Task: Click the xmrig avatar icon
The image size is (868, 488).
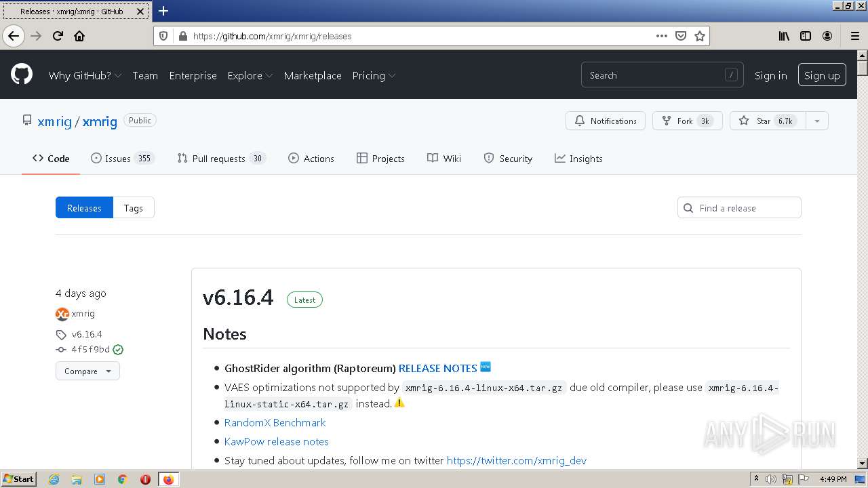Action: pos(62,314)
